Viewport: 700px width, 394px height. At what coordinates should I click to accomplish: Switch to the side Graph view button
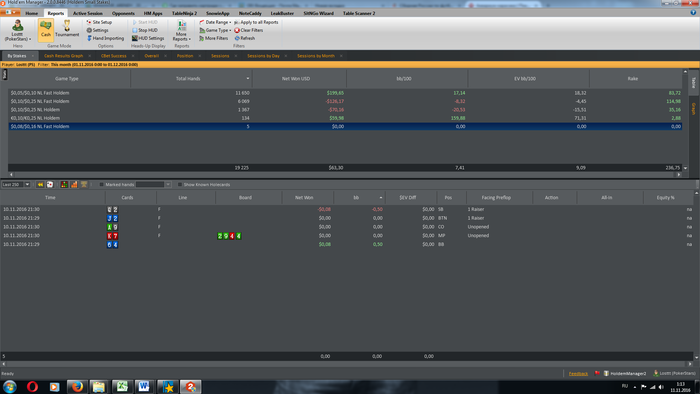click(693, 108)
